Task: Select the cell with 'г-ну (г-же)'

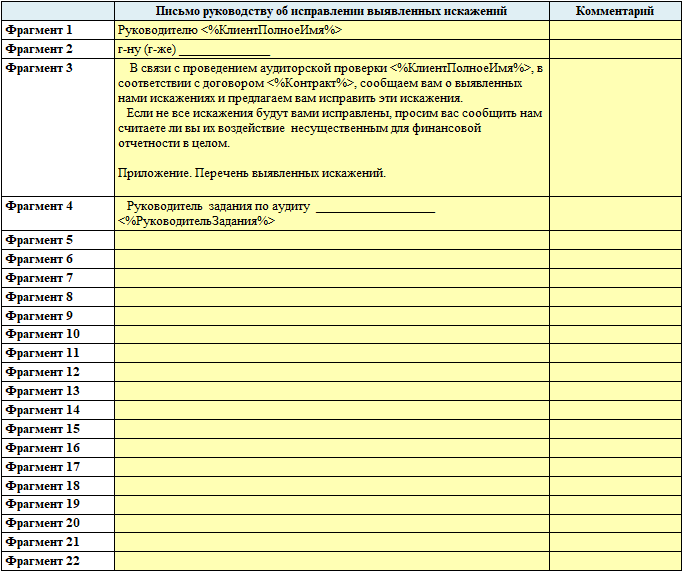Action: point(331,49)
